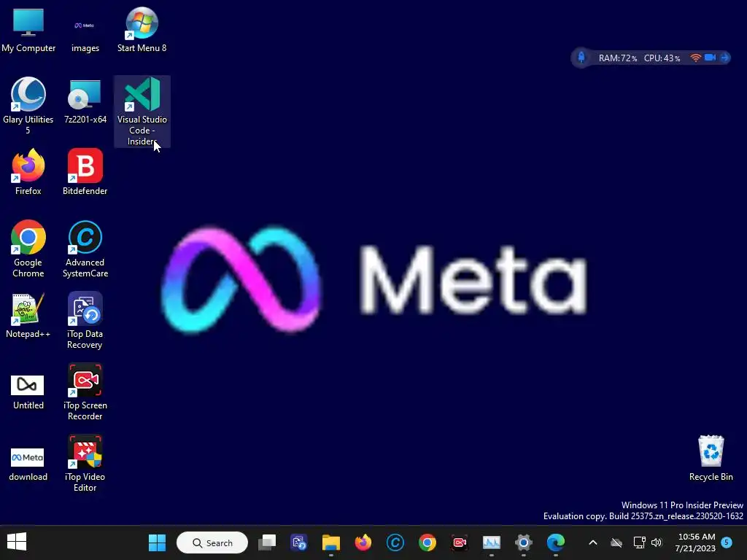
Task: Open File Explorer from taskbar
Action: pos(330,542)
